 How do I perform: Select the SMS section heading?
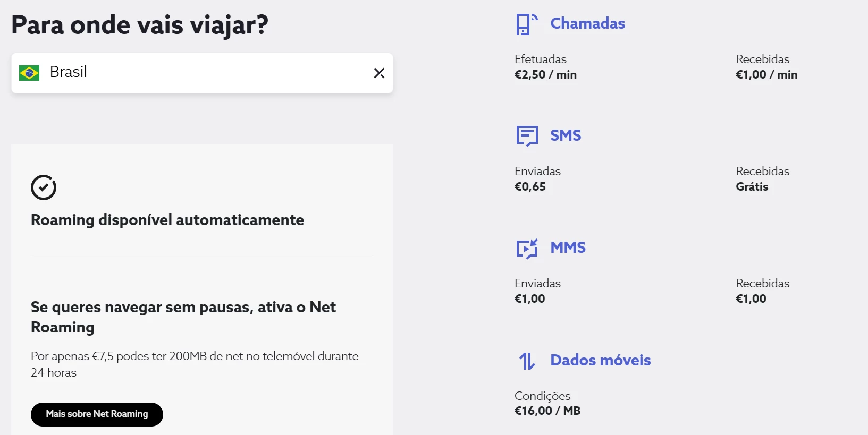pos(566,135)
